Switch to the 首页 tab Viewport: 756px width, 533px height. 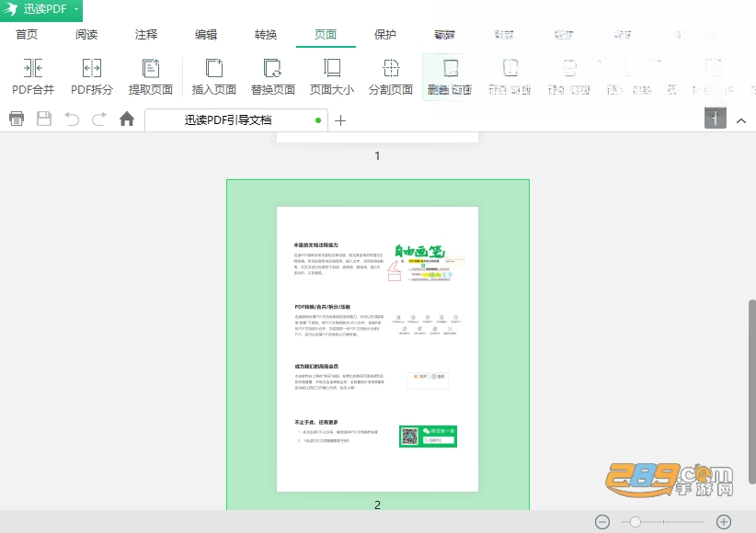(x=27, y=35)
